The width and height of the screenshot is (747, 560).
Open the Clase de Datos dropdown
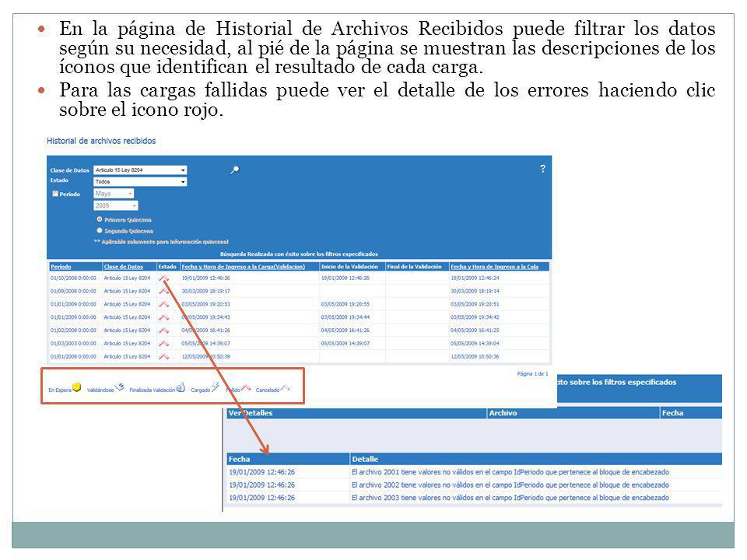[140, 170]
